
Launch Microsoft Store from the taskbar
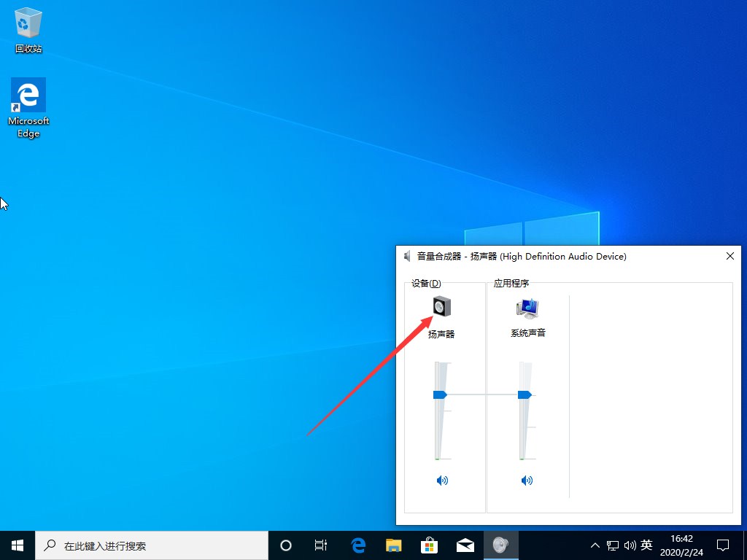coord(429,545)
